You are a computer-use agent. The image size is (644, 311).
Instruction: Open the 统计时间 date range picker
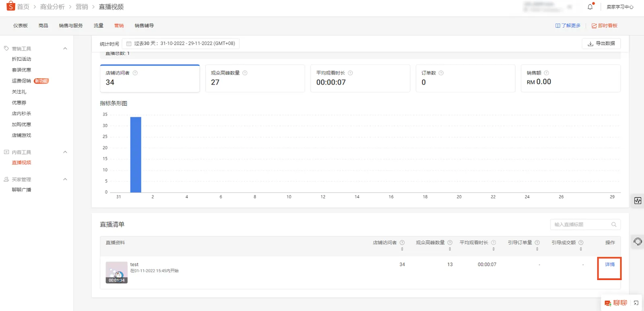click(181, 43)
